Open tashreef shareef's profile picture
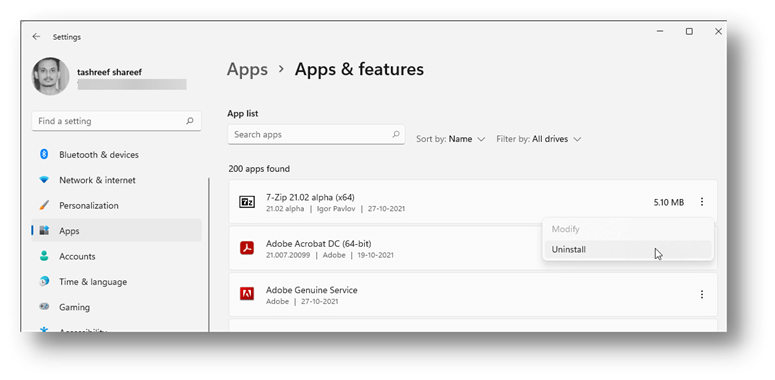 click(x=50, y=76)
